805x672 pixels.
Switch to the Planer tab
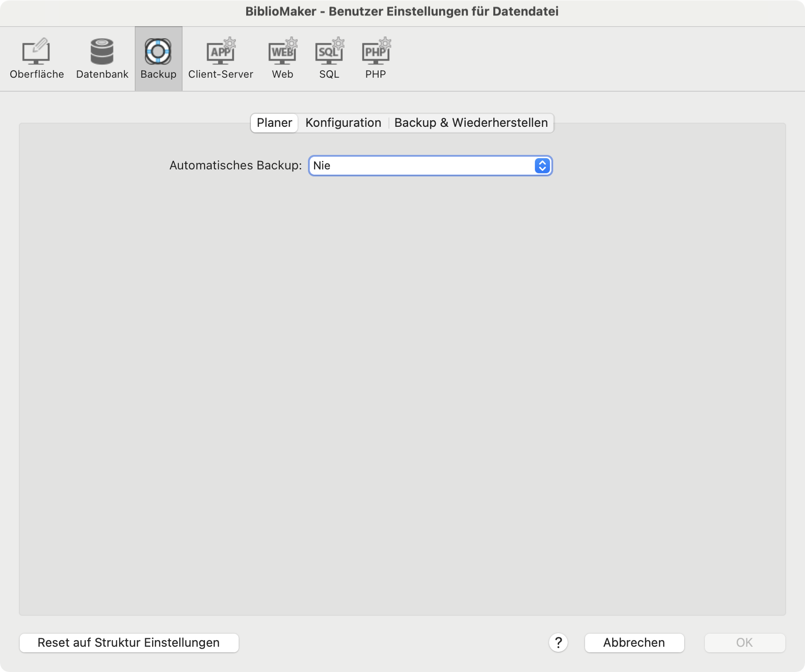pos(274,123)
